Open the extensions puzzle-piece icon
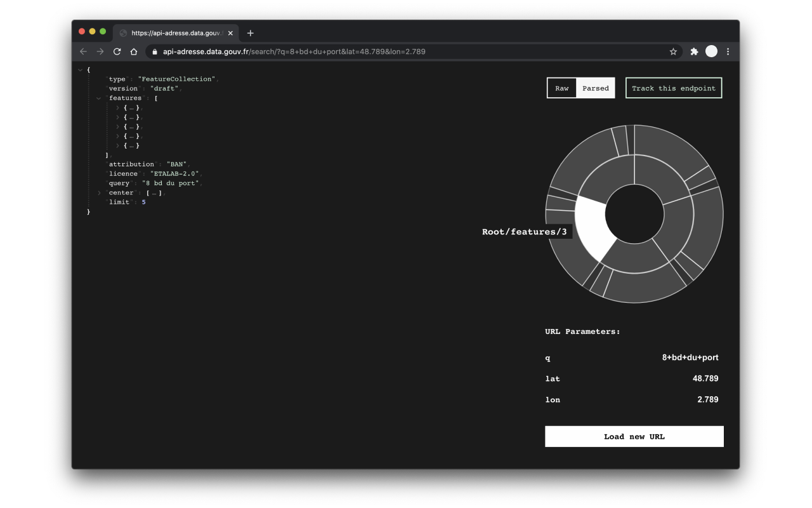This screenshot has height=508, width=812. [x=694, y=51]
